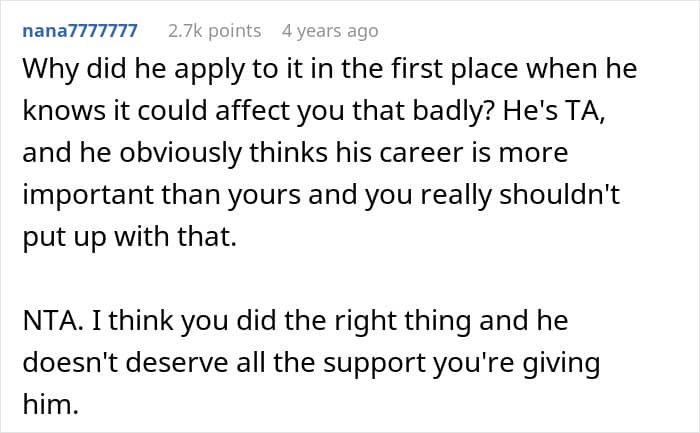
Task: Click the line starting 'important than yours'
Action: [321, 195]
